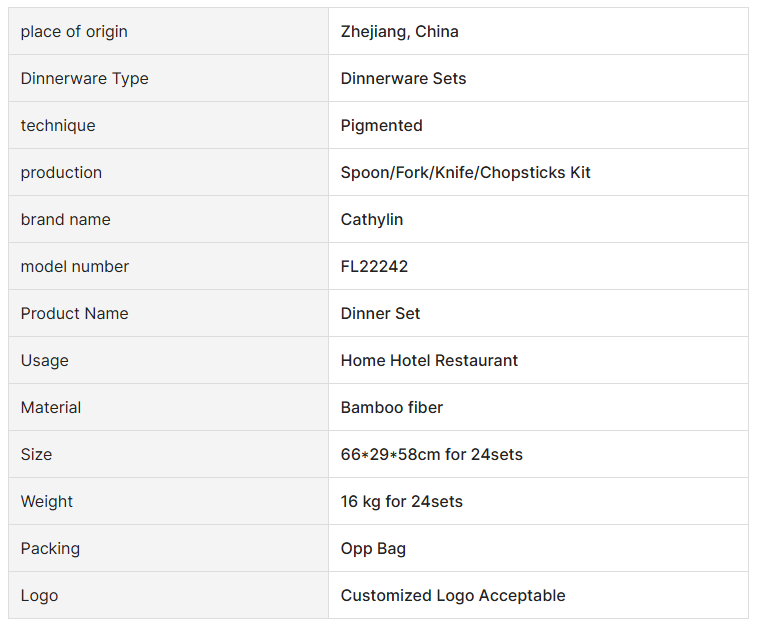Click the model number 'FL22242'
The image size is (759, 630).
[x=374, y=267]
